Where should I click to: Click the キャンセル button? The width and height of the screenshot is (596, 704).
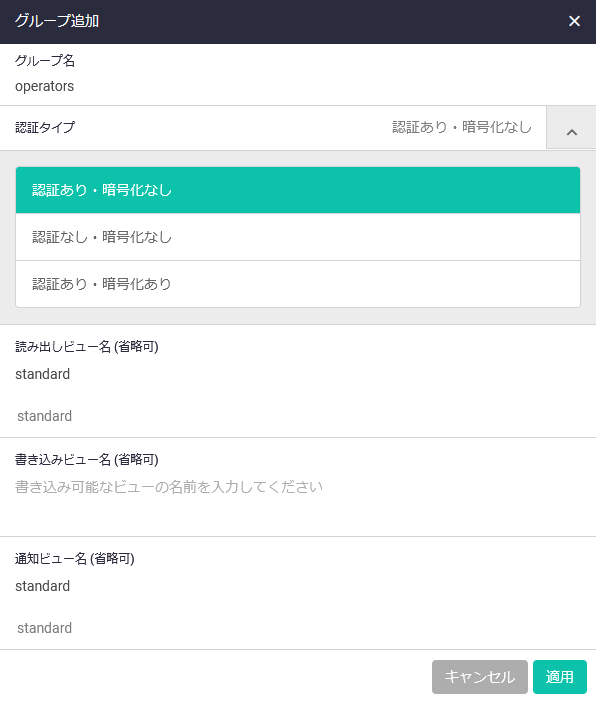tap(480, 677)
